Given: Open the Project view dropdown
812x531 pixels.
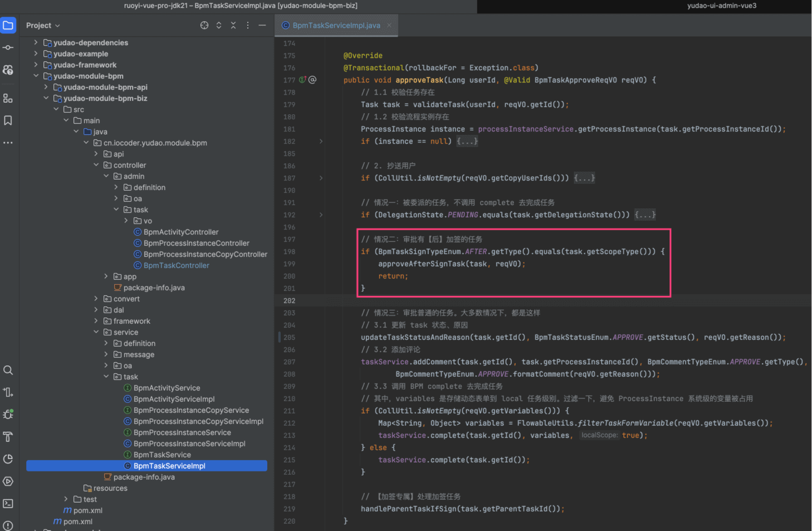Looking at the screenshot, I should pos(43,26).
